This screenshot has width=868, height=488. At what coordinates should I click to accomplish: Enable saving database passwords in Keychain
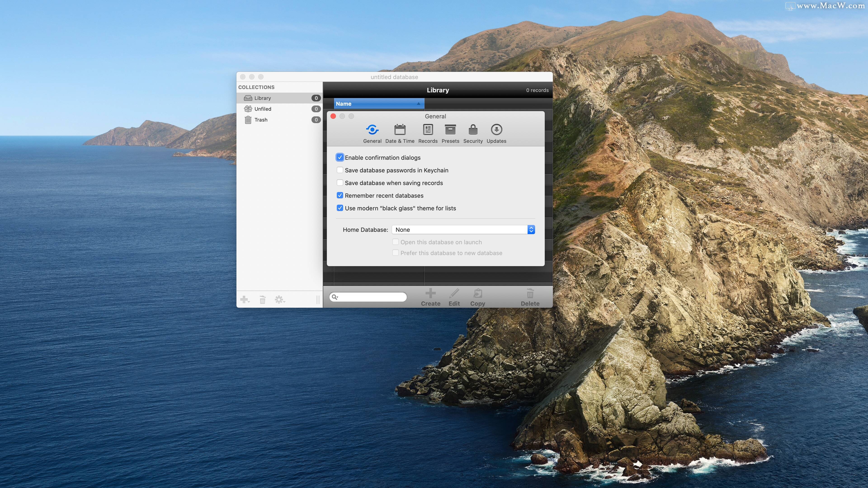(x=340, y=170)
